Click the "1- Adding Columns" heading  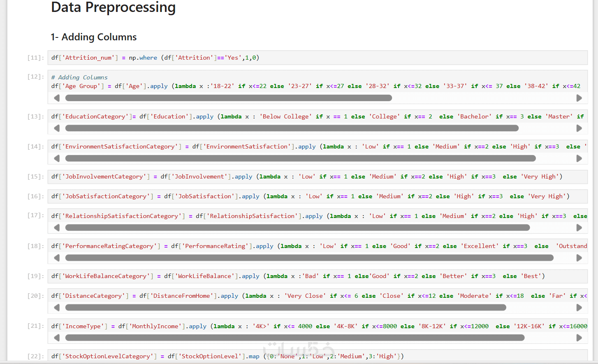click(94, 37)
